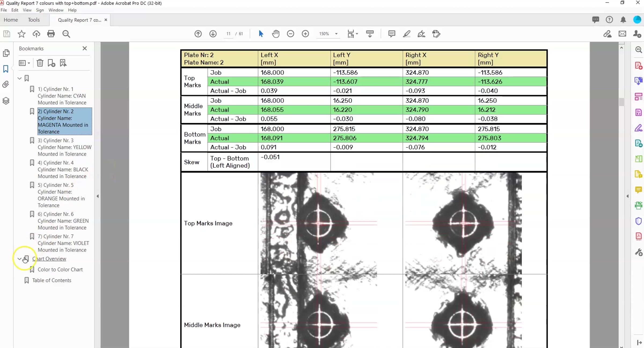This screenshot has width=644, height=348.
Task: Zoom in with plus button
Action: [305, 34]
